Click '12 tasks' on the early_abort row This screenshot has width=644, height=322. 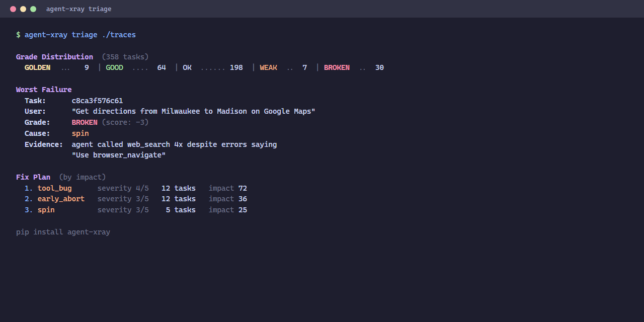coord(179,199)
